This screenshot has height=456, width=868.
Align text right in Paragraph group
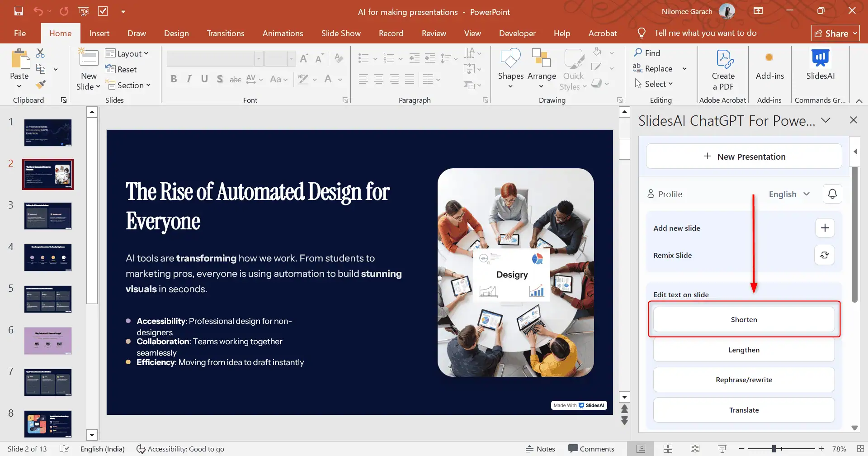pyautogui.click(x=394, y=79)
